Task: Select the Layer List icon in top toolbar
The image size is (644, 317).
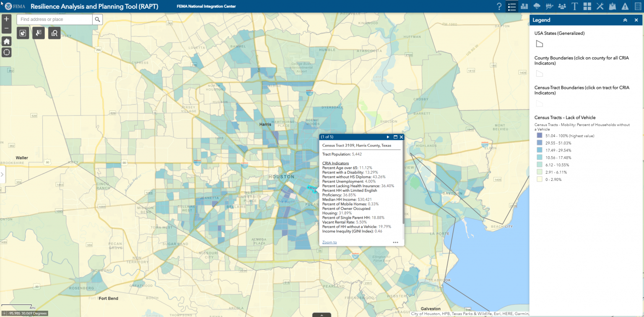Action: click(512, 6)
